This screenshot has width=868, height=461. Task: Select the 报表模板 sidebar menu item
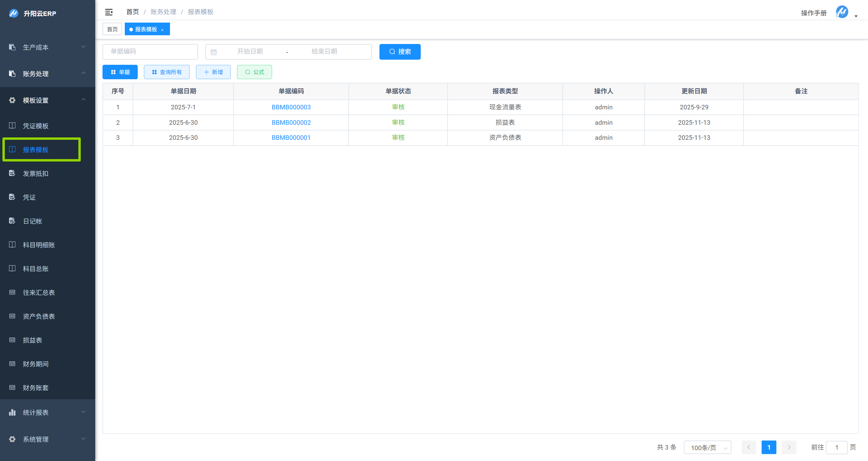tap(35, 150)
